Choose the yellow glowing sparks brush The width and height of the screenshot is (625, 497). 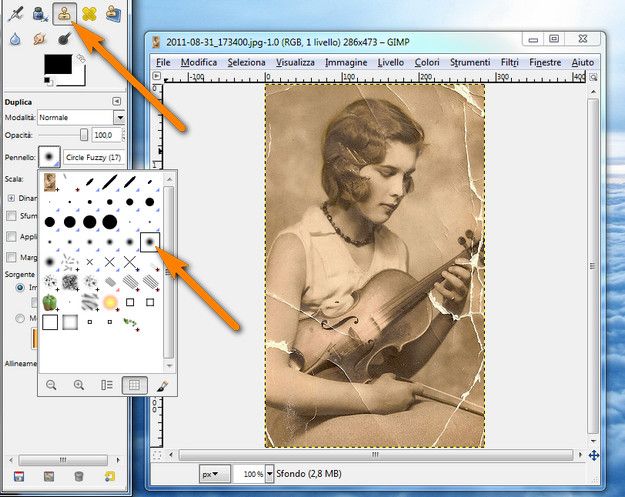click(110, 303)
